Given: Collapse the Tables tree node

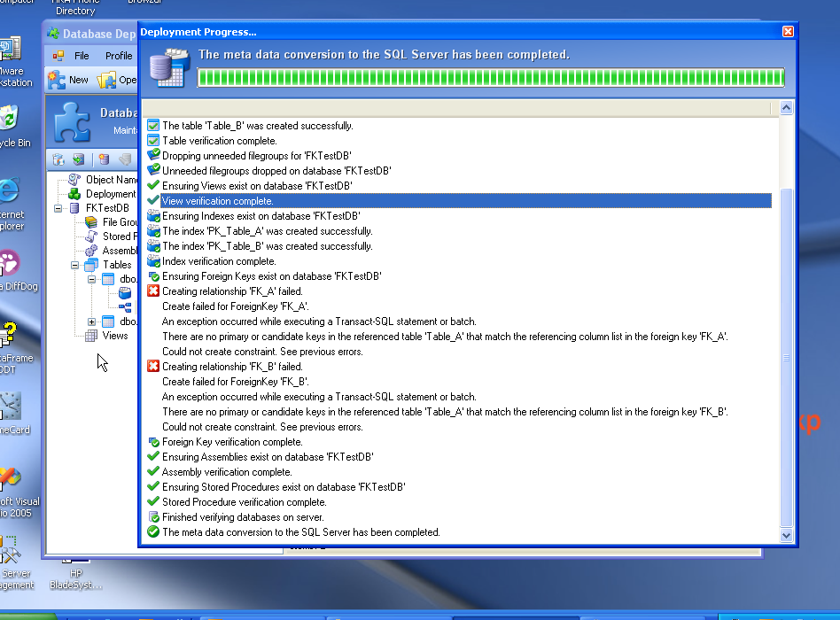Looking at the screenshot, I should [76, 265].
